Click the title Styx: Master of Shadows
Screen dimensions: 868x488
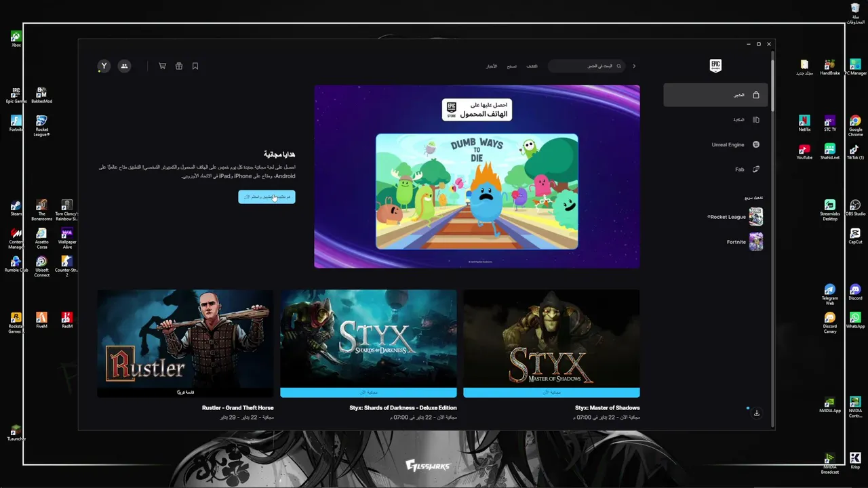608,408
